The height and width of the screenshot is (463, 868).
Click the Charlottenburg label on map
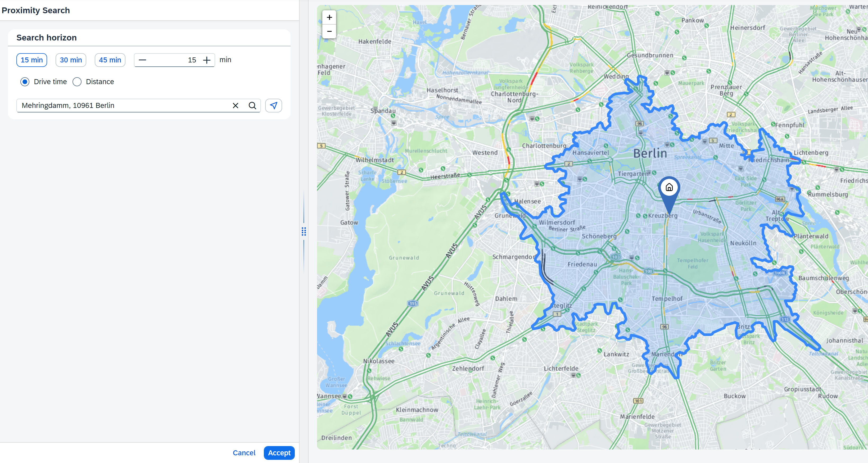click(544, 146)
